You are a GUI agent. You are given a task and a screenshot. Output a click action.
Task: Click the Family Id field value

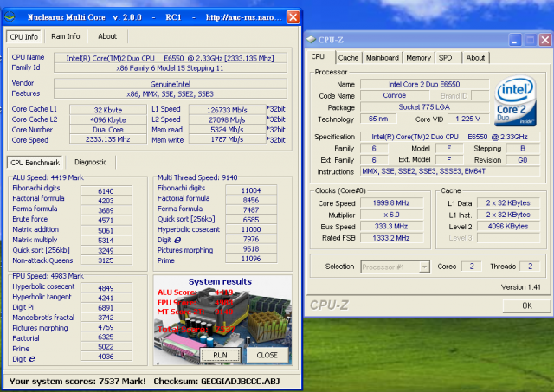click(x=170, y=68)
